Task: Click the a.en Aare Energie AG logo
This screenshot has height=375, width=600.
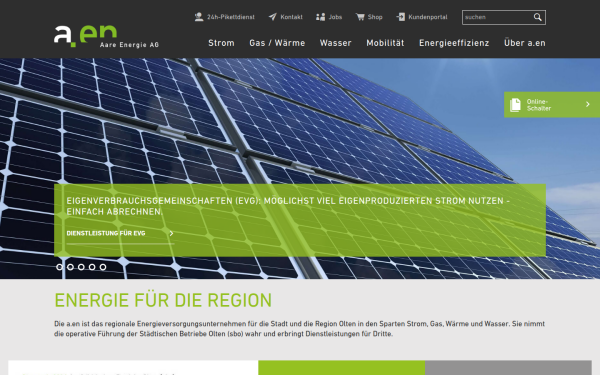Action: click(106, 36)
